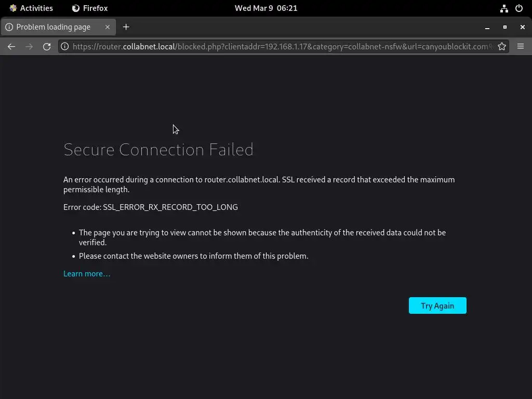
Task: Select the "Problem loading page" tab
Action: [x=53, y=27]
